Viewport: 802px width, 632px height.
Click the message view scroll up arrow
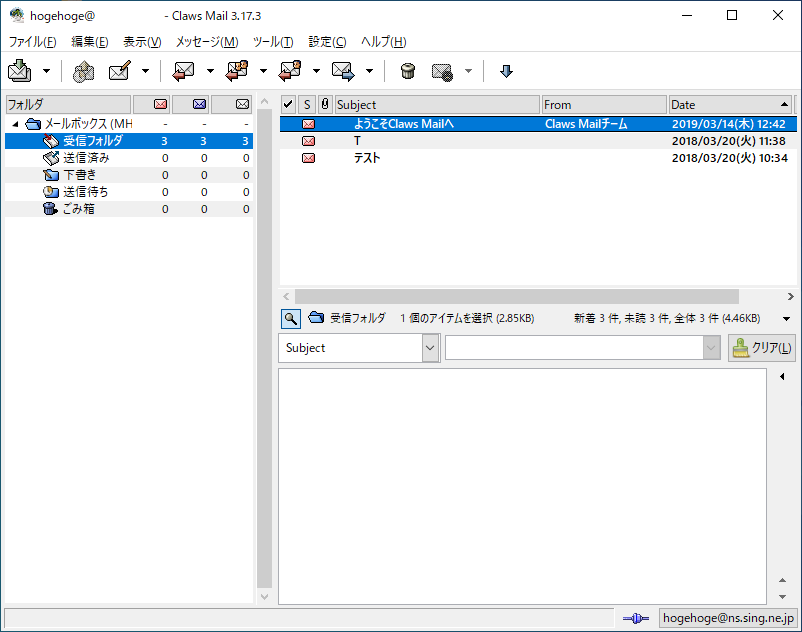[x=783, y=580]
